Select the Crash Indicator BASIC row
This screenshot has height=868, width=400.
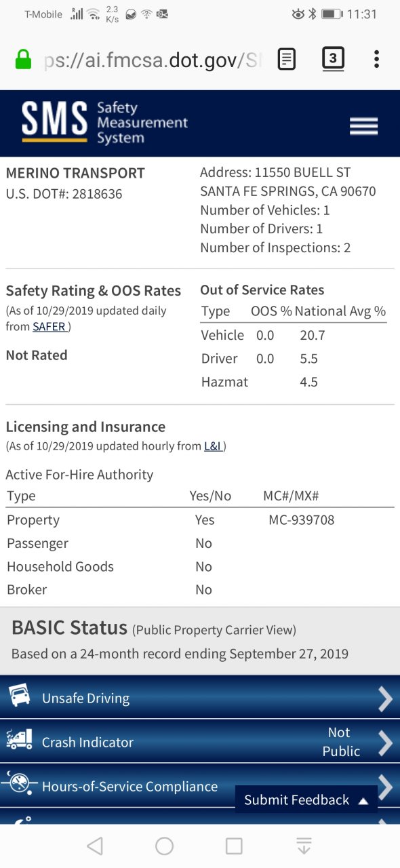tap(200, 742)
